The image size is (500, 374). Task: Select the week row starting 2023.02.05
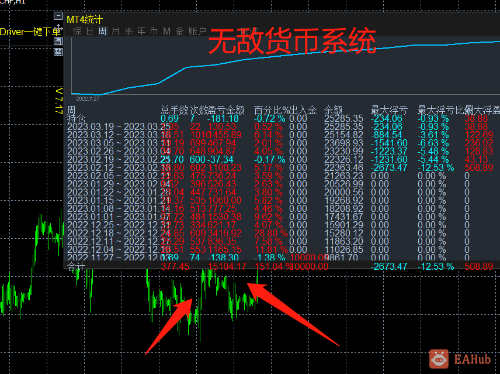click(282, 176)
